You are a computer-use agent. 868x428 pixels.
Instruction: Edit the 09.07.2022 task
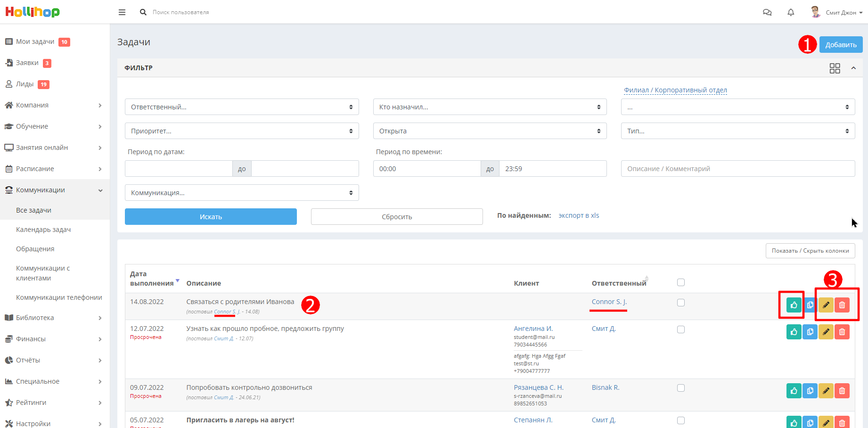(x=826, y=391)
